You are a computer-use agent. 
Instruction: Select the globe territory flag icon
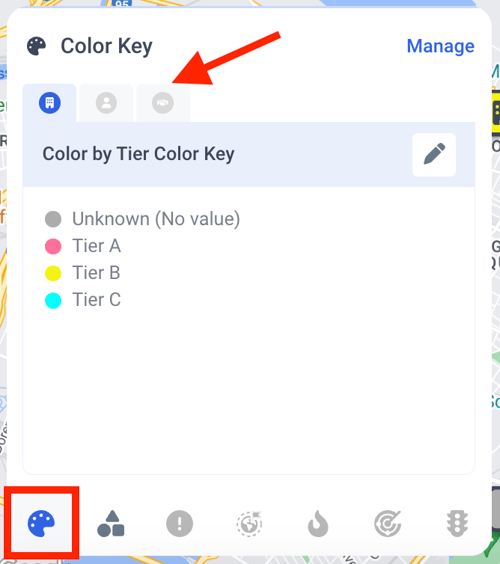coord(249,523)
